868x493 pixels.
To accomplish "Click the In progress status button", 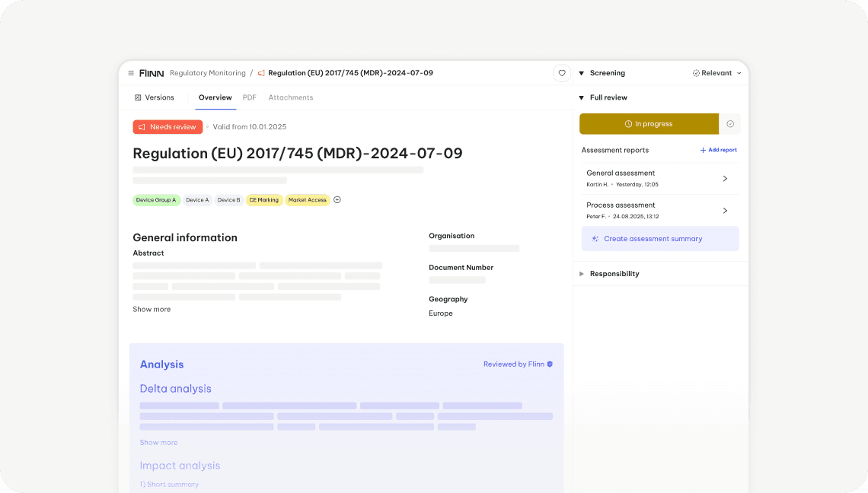I will point(649,124).
